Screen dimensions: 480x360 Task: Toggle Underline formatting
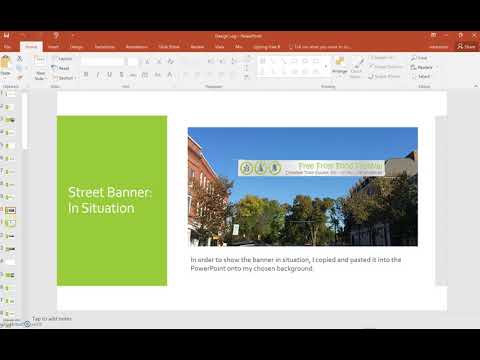pos(110,75)
